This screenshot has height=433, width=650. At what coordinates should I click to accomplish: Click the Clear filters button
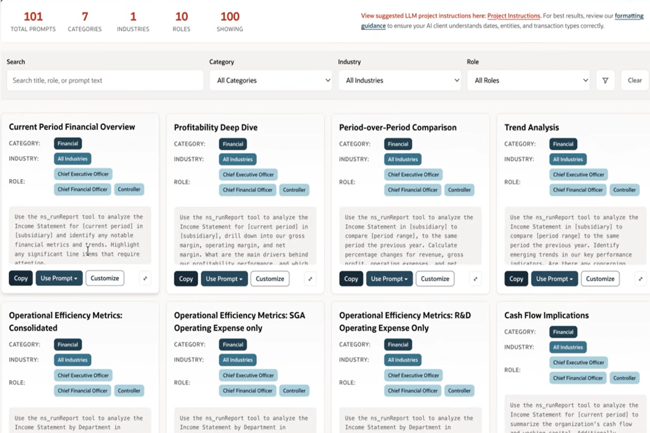[634, 80]
